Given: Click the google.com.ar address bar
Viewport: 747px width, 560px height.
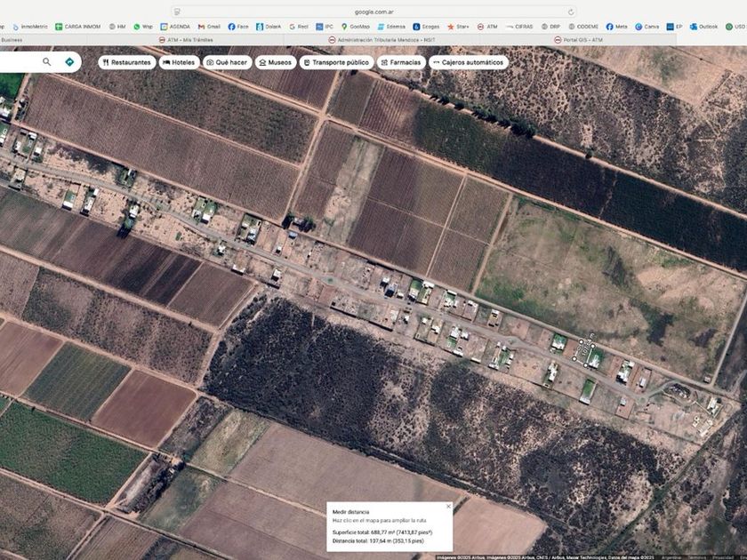Looking at the screenshot, I should pyautogui.click(x=373, y=12).
